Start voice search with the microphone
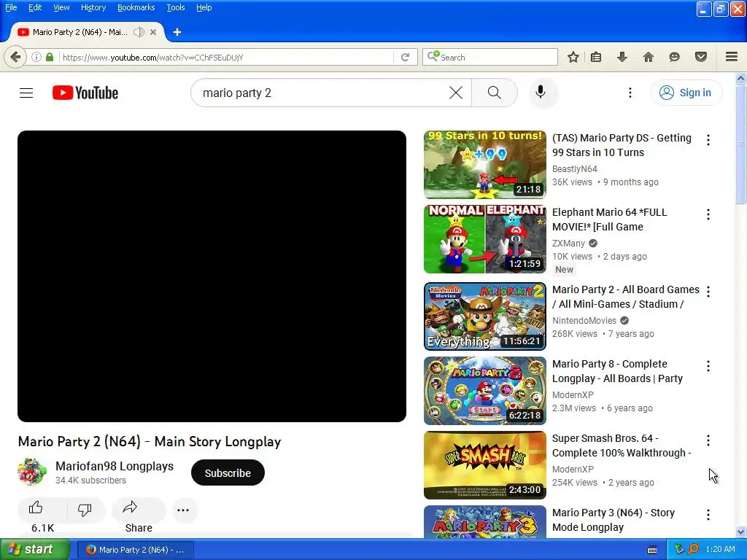The image size is (747, 560). [541, 92]
